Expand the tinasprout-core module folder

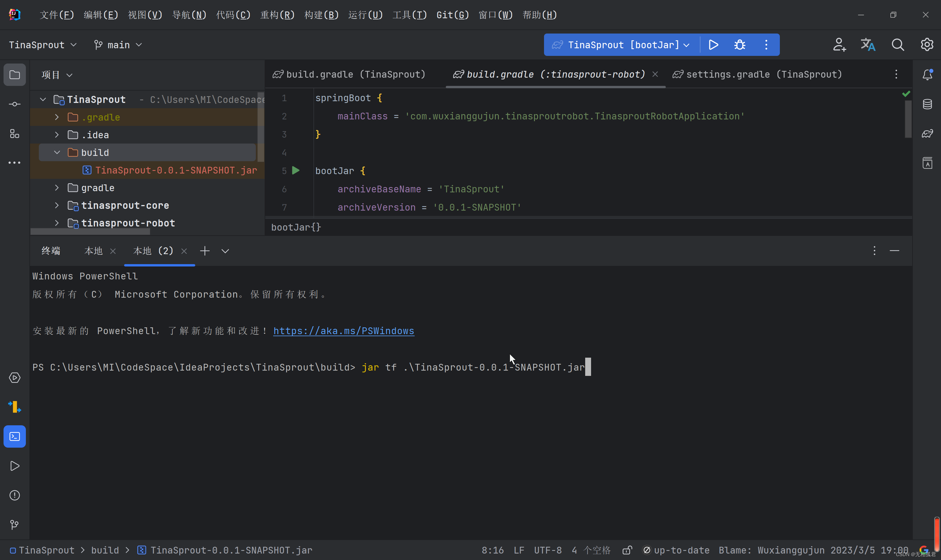[56, 205]
